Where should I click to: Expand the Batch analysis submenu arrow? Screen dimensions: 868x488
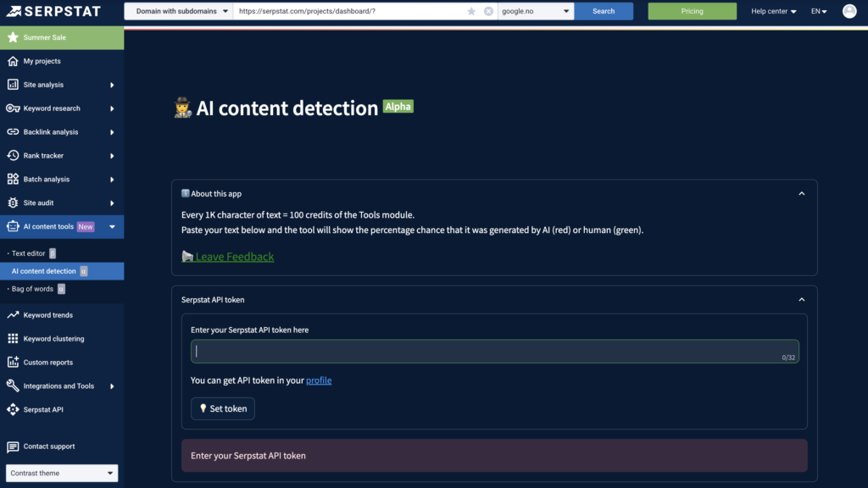click(x=112, y=180)
